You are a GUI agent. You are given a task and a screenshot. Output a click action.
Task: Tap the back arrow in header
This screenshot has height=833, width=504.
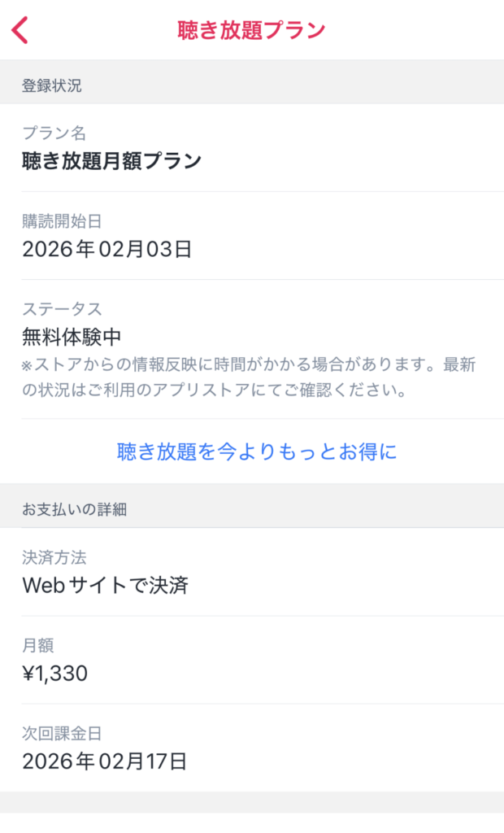(20, 30)
